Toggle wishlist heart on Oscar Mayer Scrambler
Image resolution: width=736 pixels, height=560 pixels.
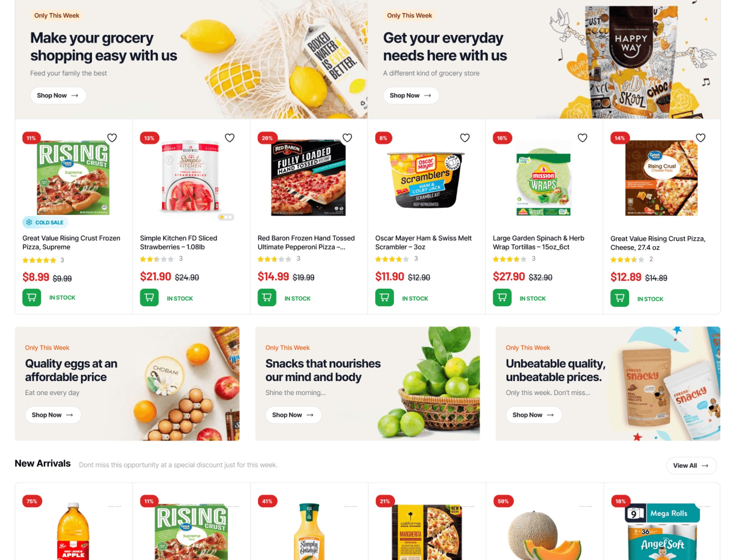tap(465, 138)
